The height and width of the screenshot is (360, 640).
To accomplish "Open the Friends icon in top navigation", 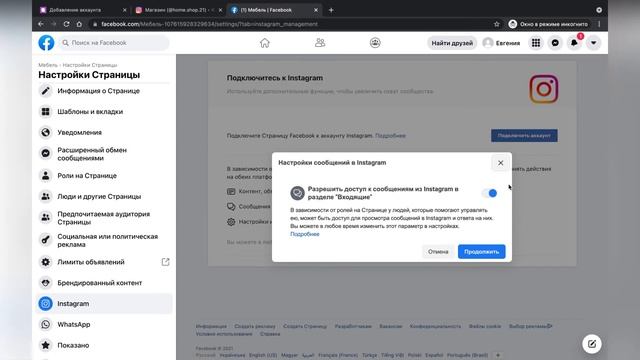I will (320, 42).
